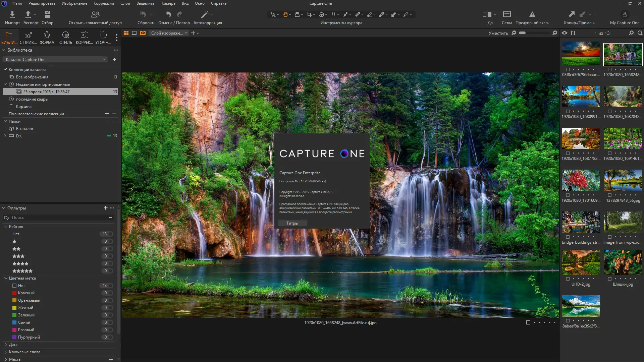The height and width of the screenshot is (362, 644).
Task: Click the Undo arrow icon
Action: pos(168,14)
